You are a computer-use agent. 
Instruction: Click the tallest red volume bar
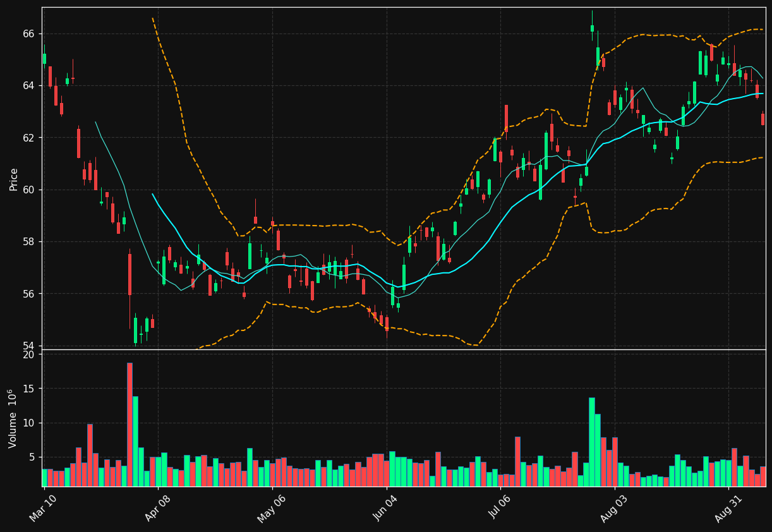(x=130, y=425)
